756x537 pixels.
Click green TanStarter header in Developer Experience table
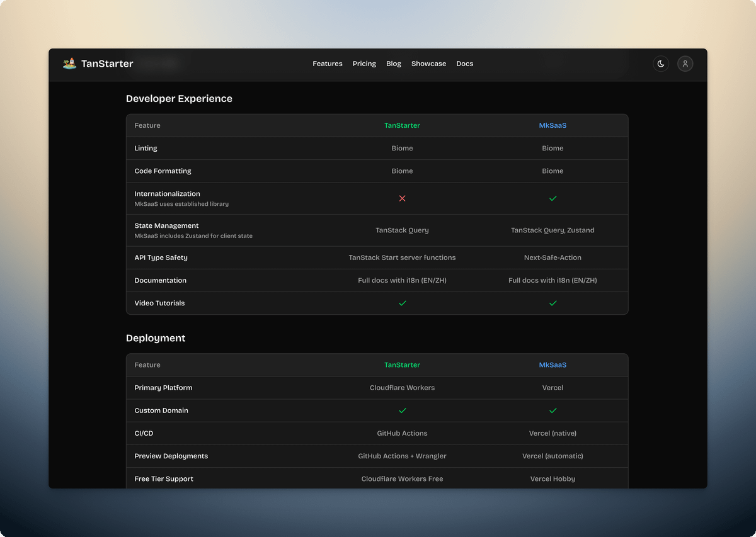coord(403,125)
